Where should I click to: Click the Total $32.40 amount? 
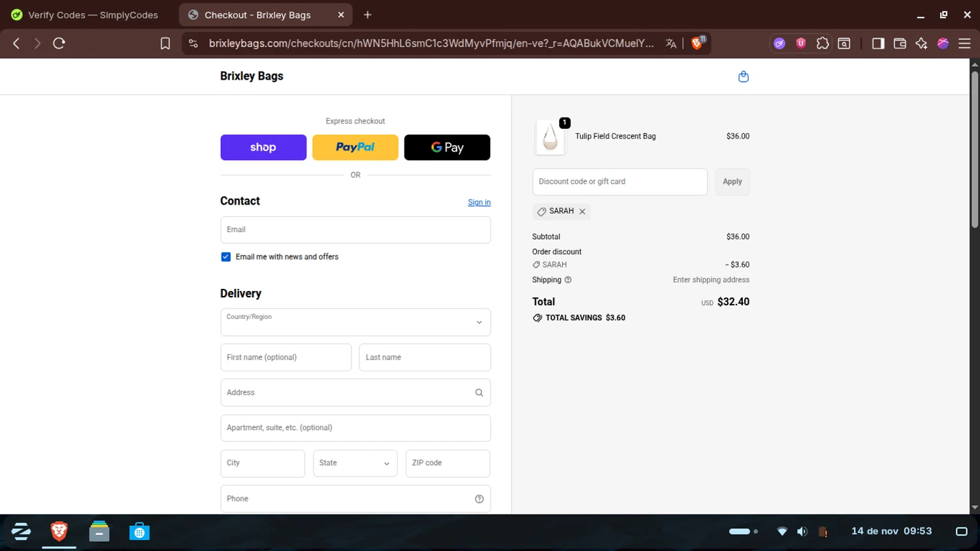[x=733, y=302]
